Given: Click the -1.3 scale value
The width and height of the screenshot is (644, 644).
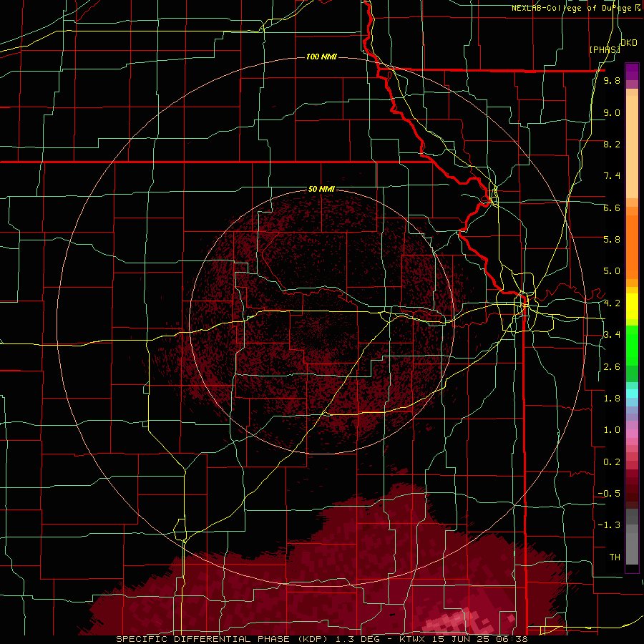Looking at the screenshot, I should [x=609, y=525].
